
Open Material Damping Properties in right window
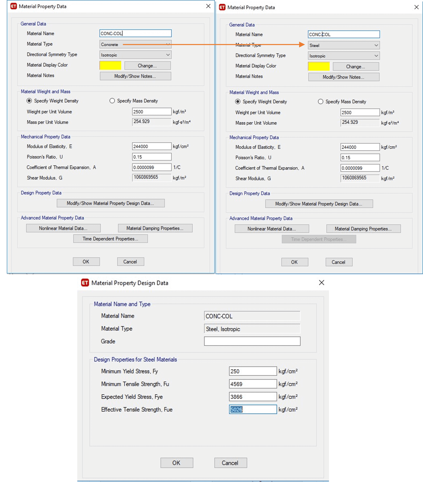click(x=364, y=229)
